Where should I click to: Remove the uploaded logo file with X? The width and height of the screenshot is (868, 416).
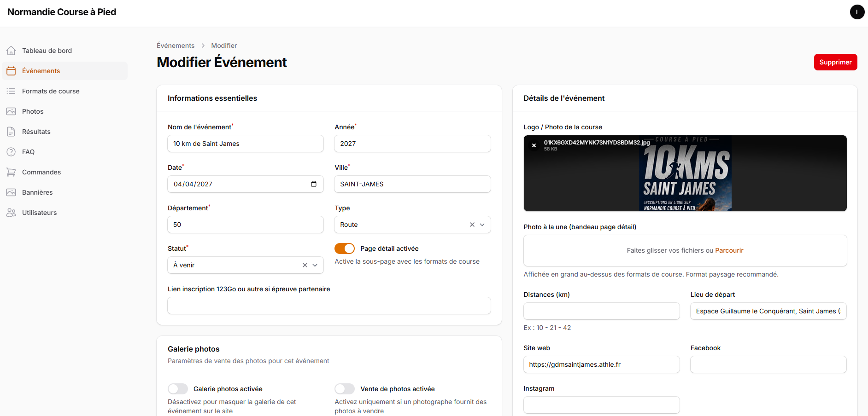[x=534, y=145]
